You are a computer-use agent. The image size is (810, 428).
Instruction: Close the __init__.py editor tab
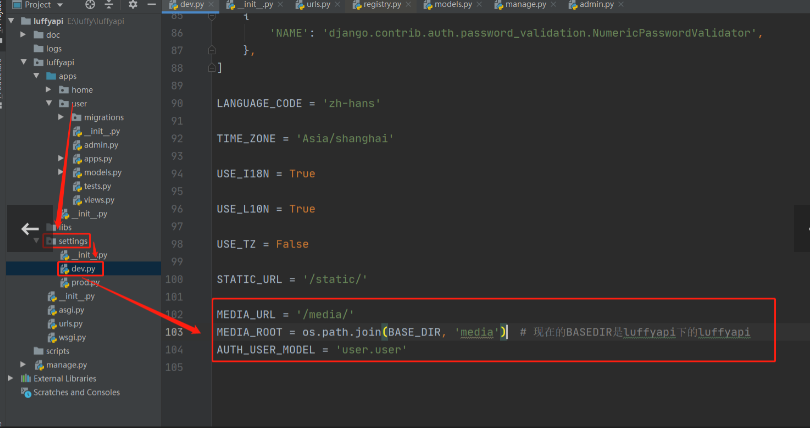tap(281, 5)
